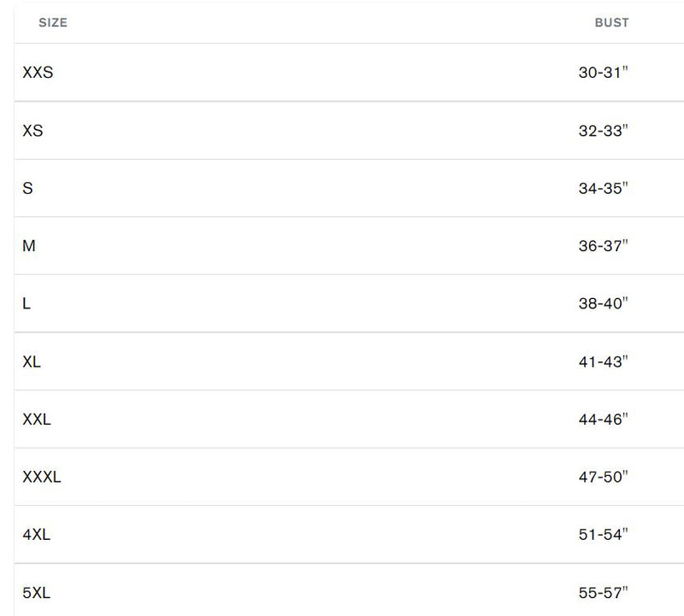This screenshot has height=616, width=684.
Task: Click the 30-31" bust measurement
Action: [604, 73]
